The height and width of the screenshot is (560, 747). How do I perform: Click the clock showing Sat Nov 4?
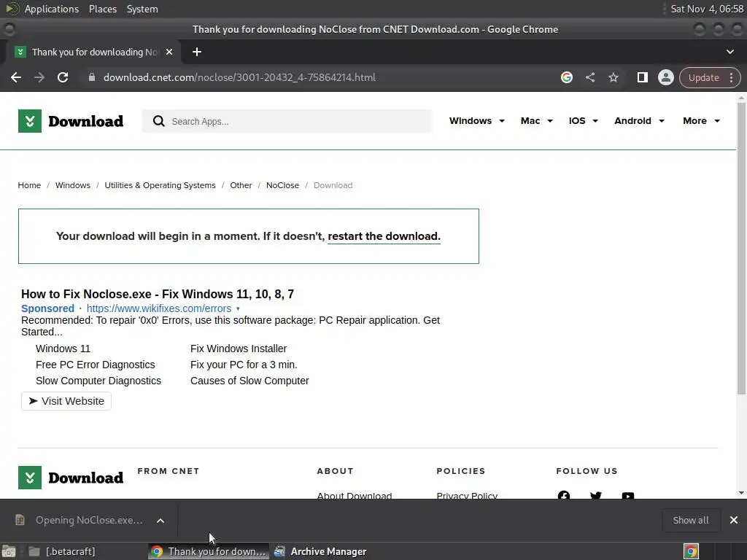707,9
